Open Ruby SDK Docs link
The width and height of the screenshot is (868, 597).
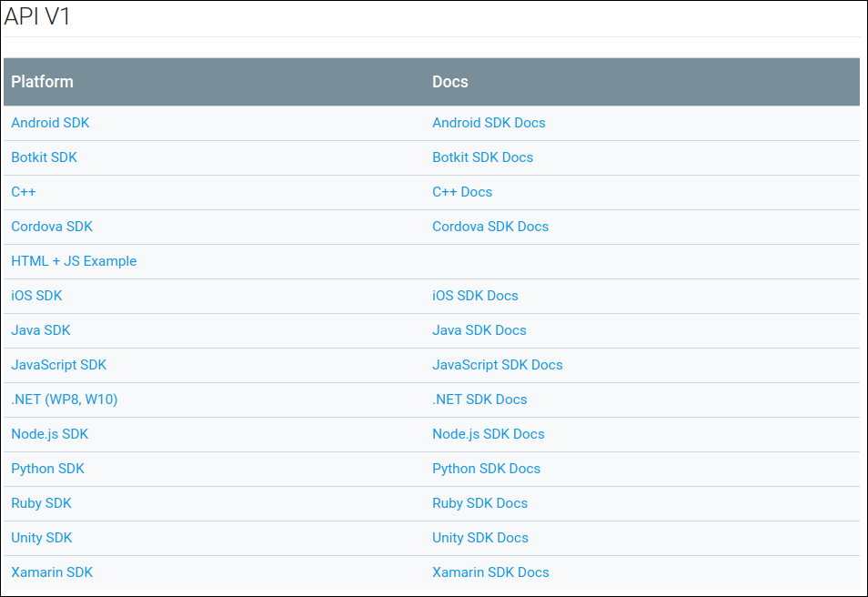(479, 503)
